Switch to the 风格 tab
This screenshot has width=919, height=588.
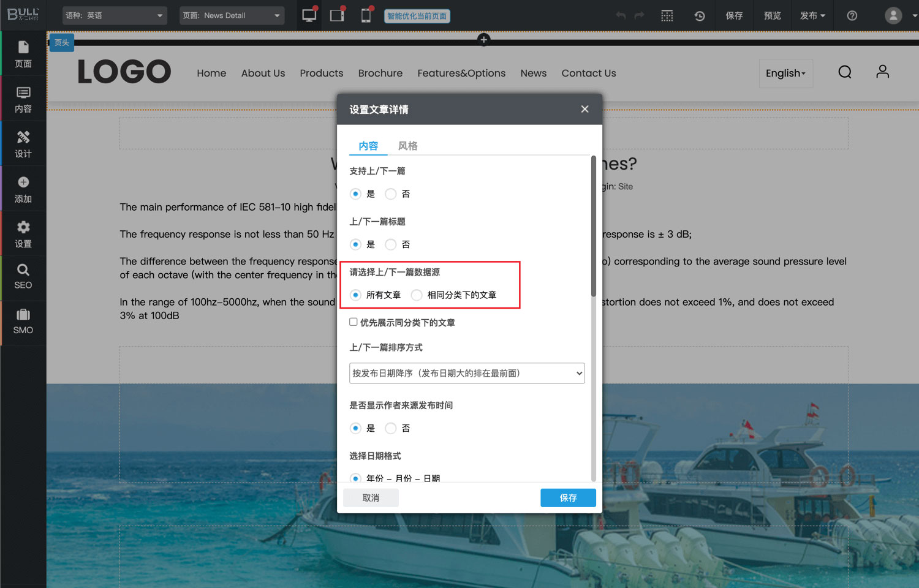[x=407, y=146]
